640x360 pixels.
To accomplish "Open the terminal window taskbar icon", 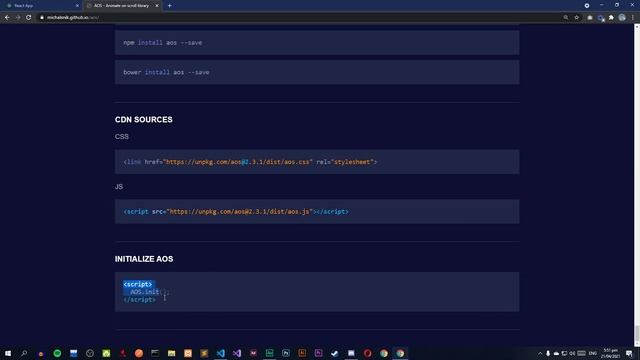I will [155, 353].
